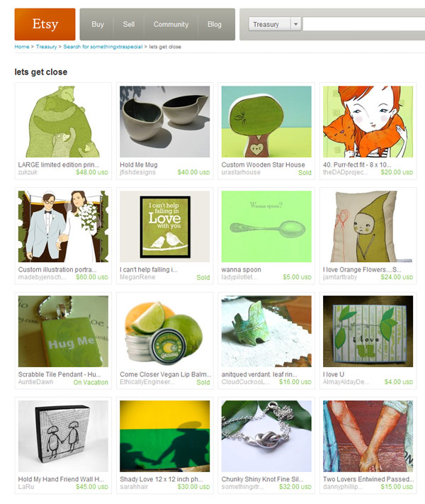
Task: Click in the search text field
Action: click(x=364, y=24)
